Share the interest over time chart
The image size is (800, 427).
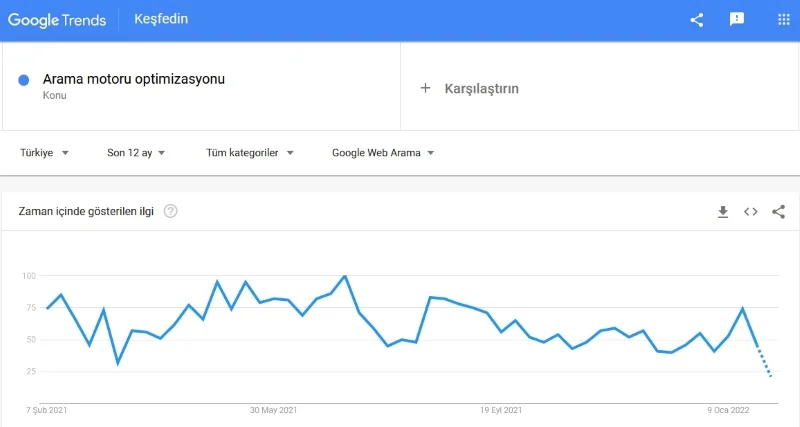coord(779,212)
